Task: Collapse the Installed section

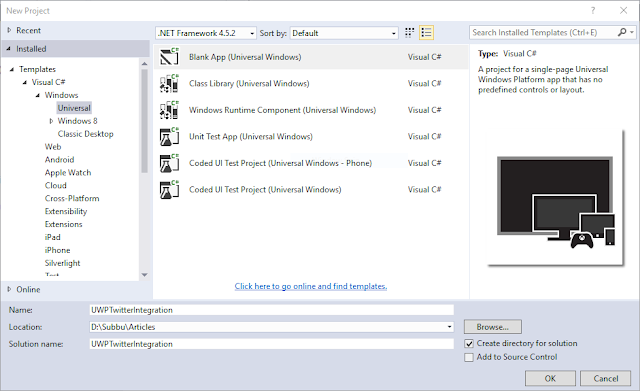Action: pyautogui.click(x=9, y=49)
